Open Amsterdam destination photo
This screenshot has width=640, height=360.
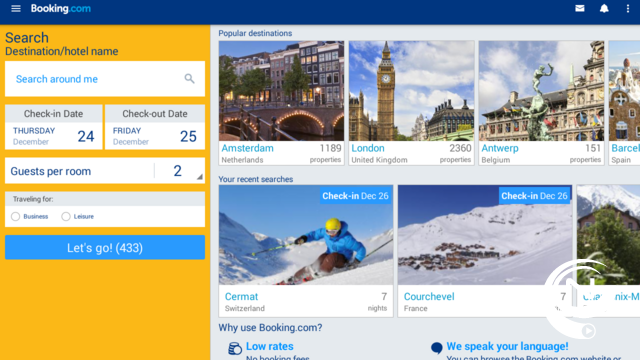[x=281, y=91]
